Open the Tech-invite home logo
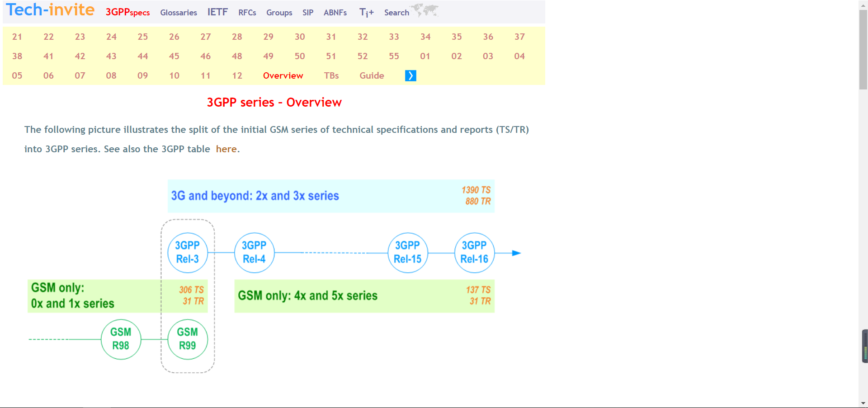This screenshot has height=408, width=868. point(50,10)
